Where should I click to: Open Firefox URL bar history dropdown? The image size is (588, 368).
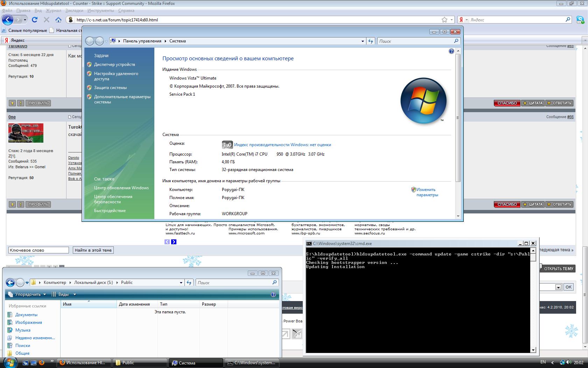tap(451, 20)
